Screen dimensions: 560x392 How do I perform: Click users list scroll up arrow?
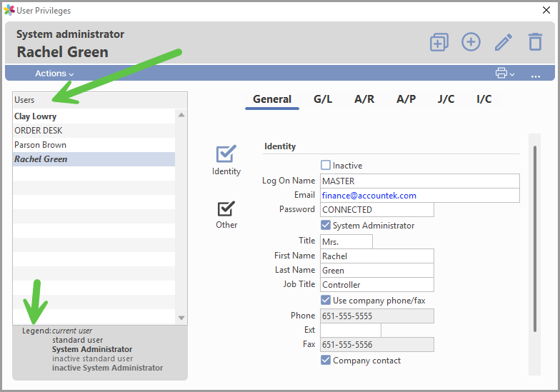pyautogui.click(x=181, y=115)
